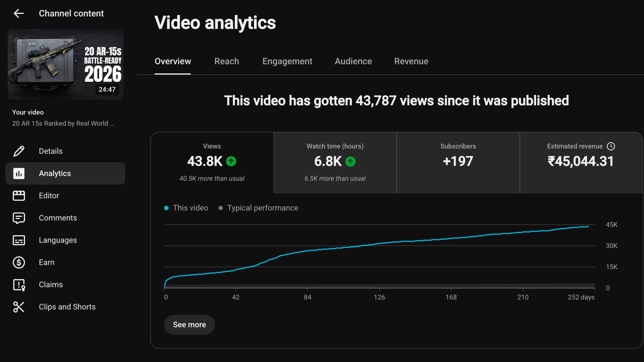Click the '252 days' axis label
The image size is (644, 362).
581,297
